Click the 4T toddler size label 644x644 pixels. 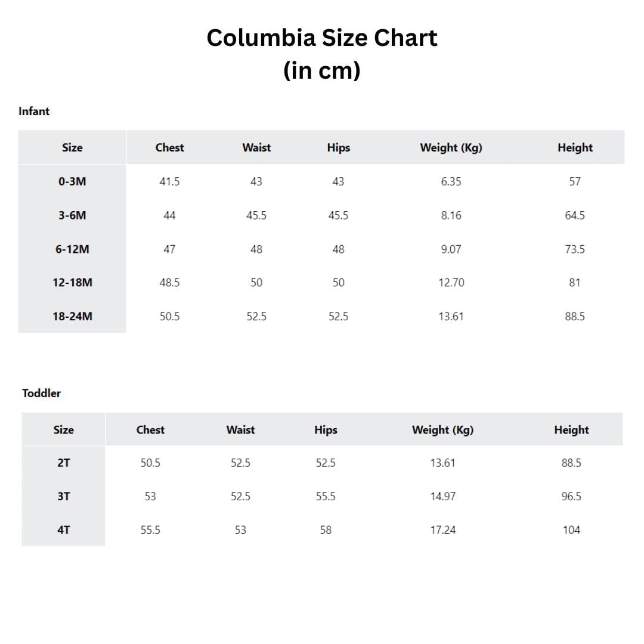(64, 530)
